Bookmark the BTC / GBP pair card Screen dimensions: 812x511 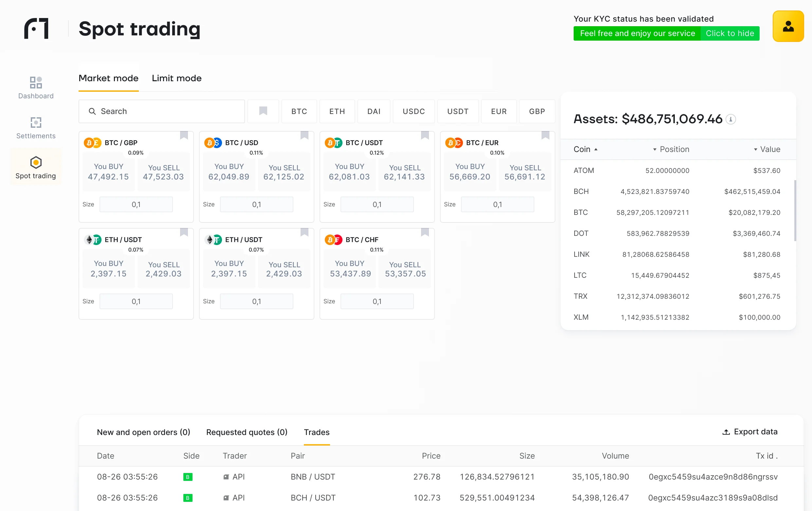(x=184, y=135)
